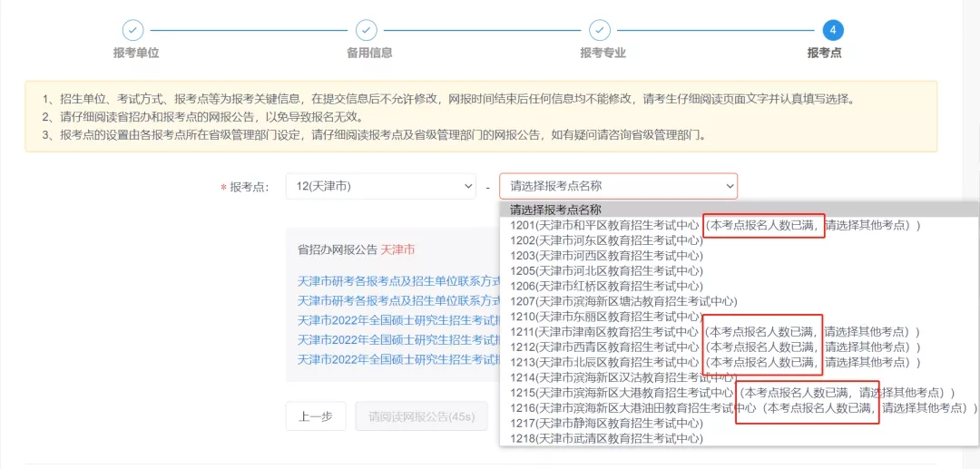The height and width of the screenshot is (469, 980).
Task: Select option 1215 滨海新区大港教育招生考试中心
Action: pos(740,393)
